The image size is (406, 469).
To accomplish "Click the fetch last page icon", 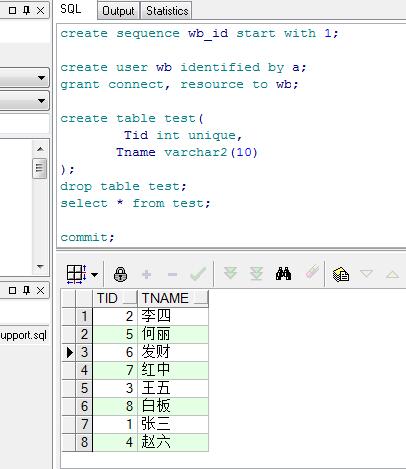I will click(256, 274).
